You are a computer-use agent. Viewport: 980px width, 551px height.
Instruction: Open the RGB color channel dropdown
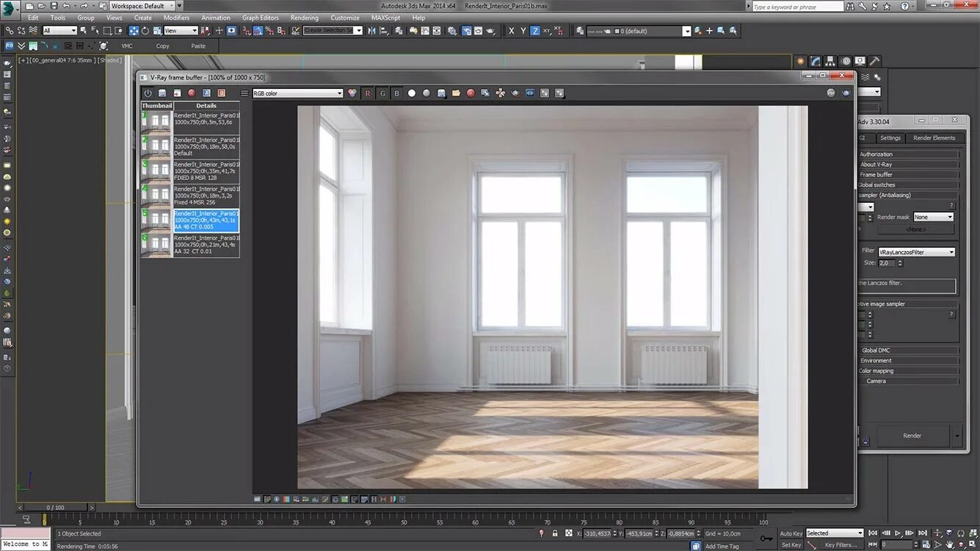click(298, 93)
